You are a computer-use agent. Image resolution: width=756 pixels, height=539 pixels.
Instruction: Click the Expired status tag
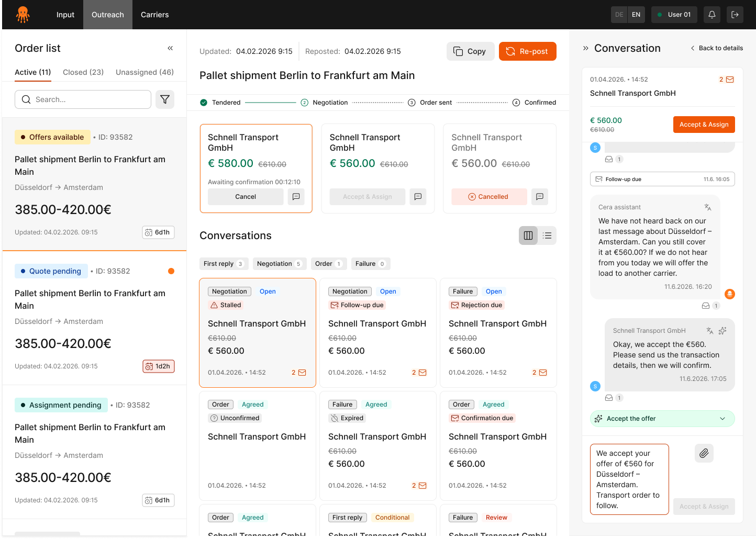pos(347,418)
